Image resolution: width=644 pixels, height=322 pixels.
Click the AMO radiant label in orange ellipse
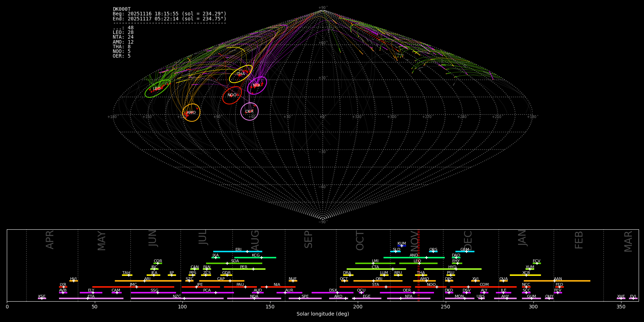(191, 113)
